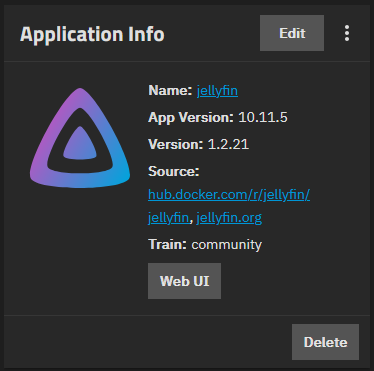Click the Source: label
Viewport: 374px width, 371px height.
174,171
